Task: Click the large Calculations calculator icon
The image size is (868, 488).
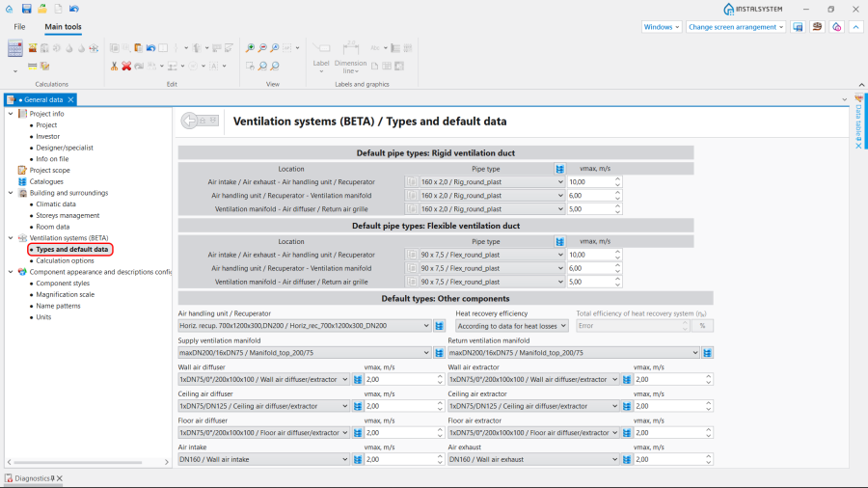Action: click(x=14, y=48)
